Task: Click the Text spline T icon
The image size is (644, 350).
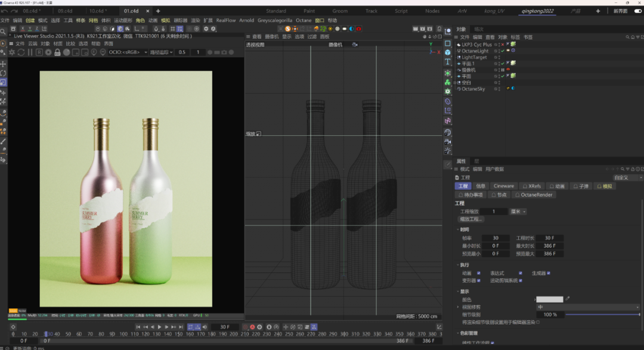Action: 448,62
